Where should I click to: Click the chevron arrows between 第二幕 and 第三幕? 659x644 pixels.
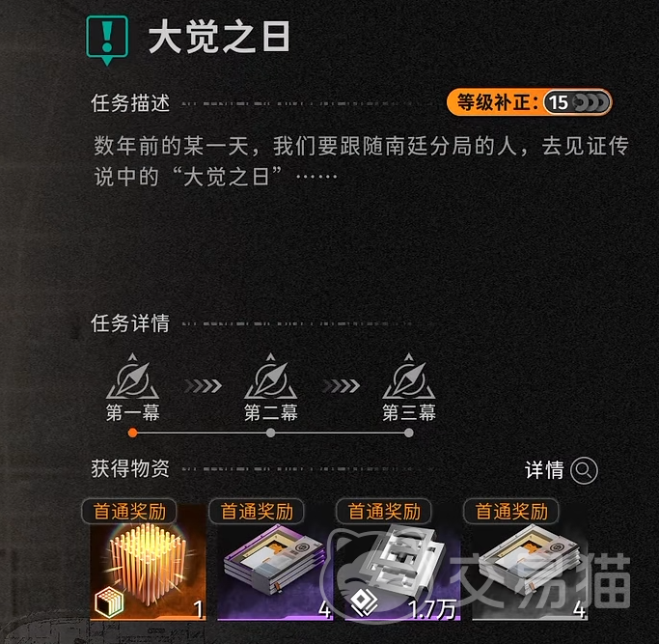(x=341, y=386)
